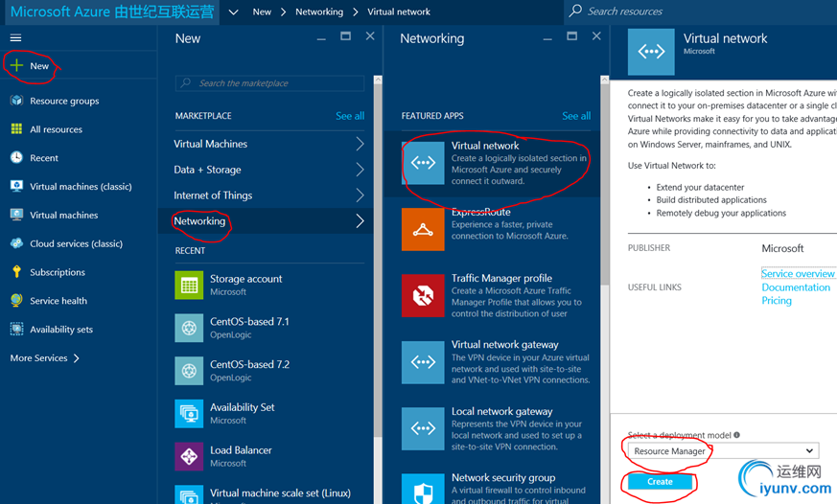Click the Virtual network featured app icon
Image resolution: width=837 pixels, height=504 pixels.
click(423, 163)
